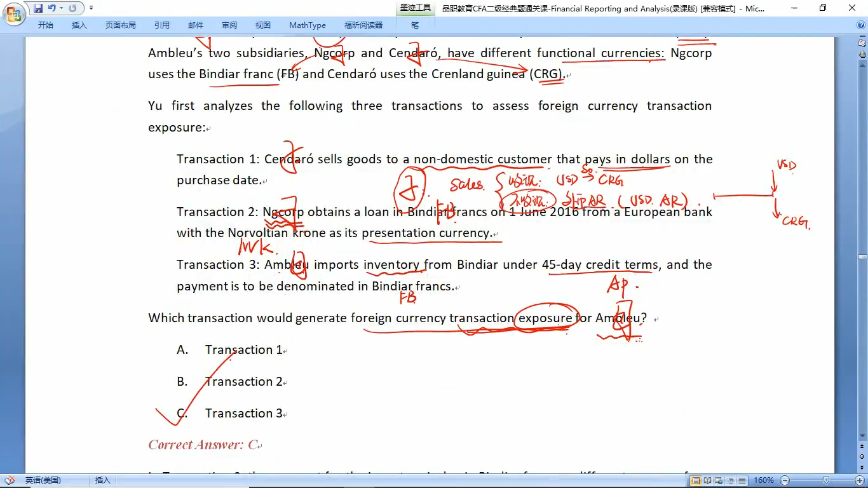Switch to Full Screen Reading view
The image size is (868, 488).
[707, 480]
